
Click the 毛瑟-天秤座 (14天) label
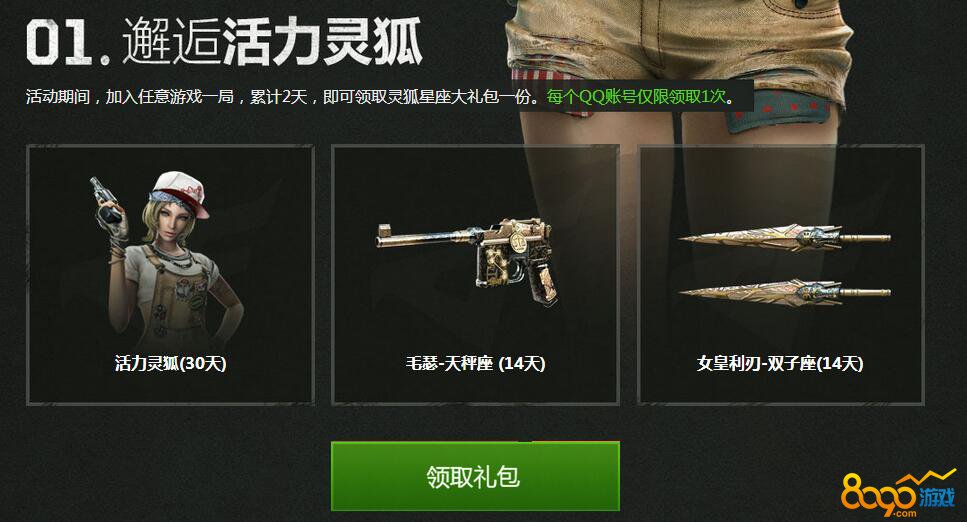pyautogui.click(x=475, y=363)
